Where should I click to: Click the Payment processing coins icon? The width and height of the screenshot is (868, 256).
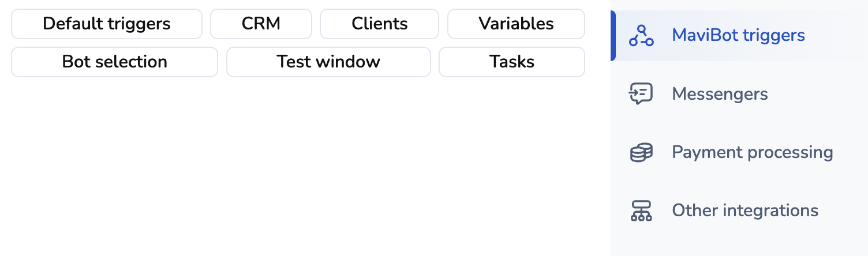641,152
